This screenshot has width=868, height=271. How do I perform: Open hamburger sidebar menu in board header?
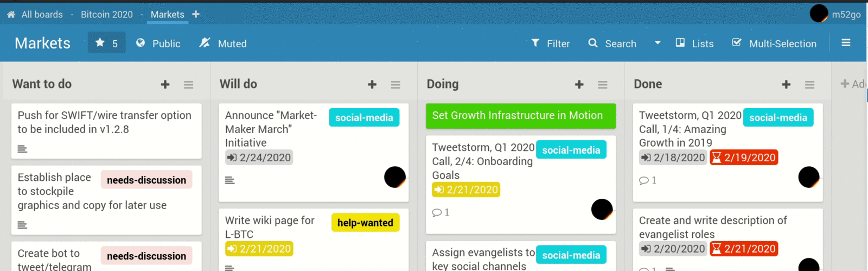click(x=846, y=43)
